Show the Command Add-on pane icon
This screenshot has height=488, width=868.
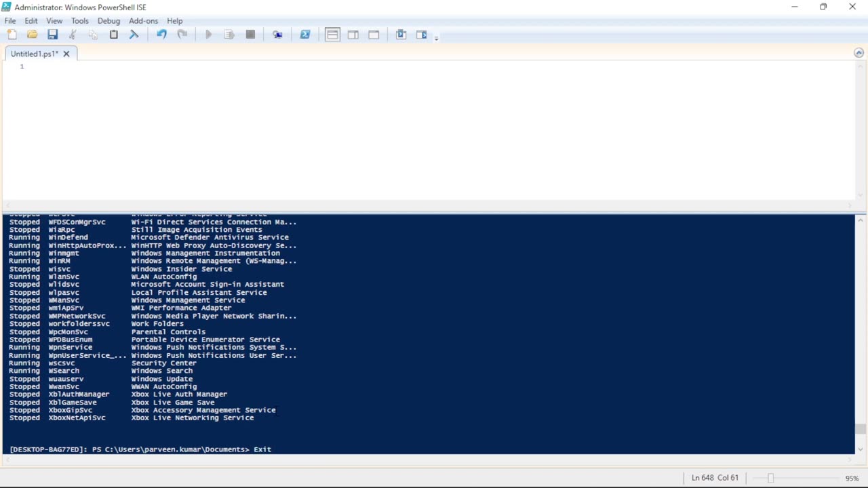pyautogui.click(x=422, y=35)
